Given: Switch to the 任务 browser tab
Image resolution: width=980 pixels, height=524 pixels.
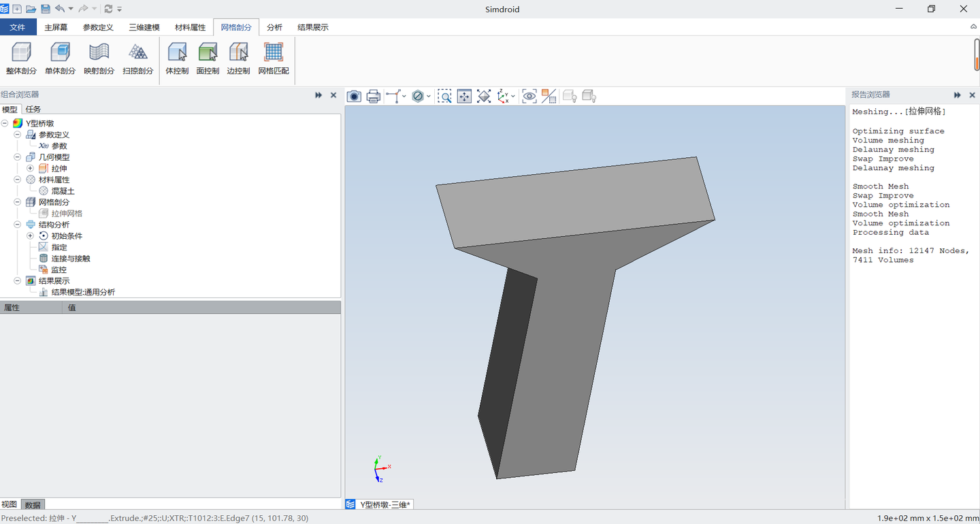Looking at the screenshot, I should point(33,109).
